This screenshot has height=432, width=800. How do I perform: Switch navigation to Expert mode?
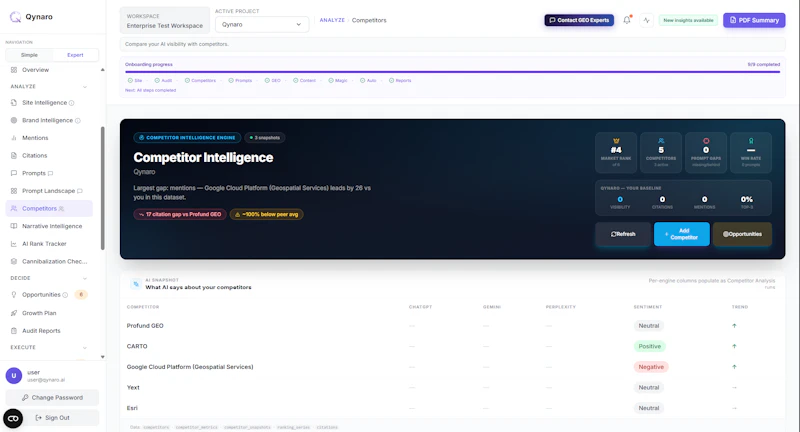[x=75, y=55]
